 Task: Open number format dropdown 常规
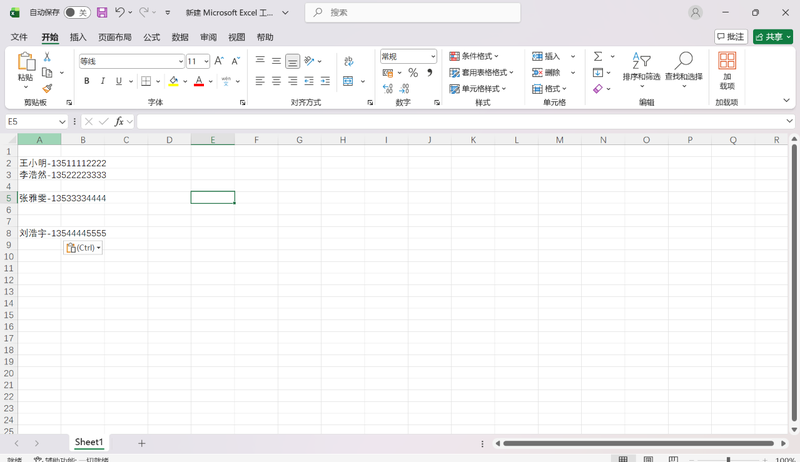pyautogui.click(x=433, y=57)
